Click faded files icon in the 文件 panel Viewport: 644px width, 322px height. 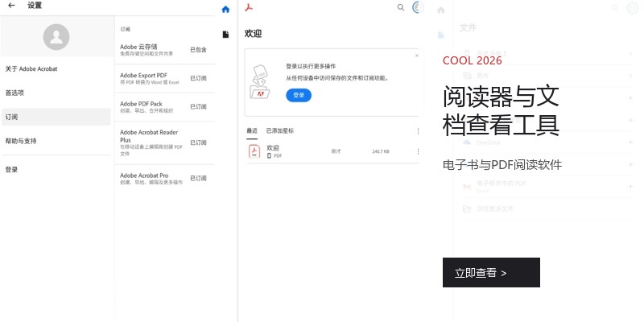click(441, 35)
